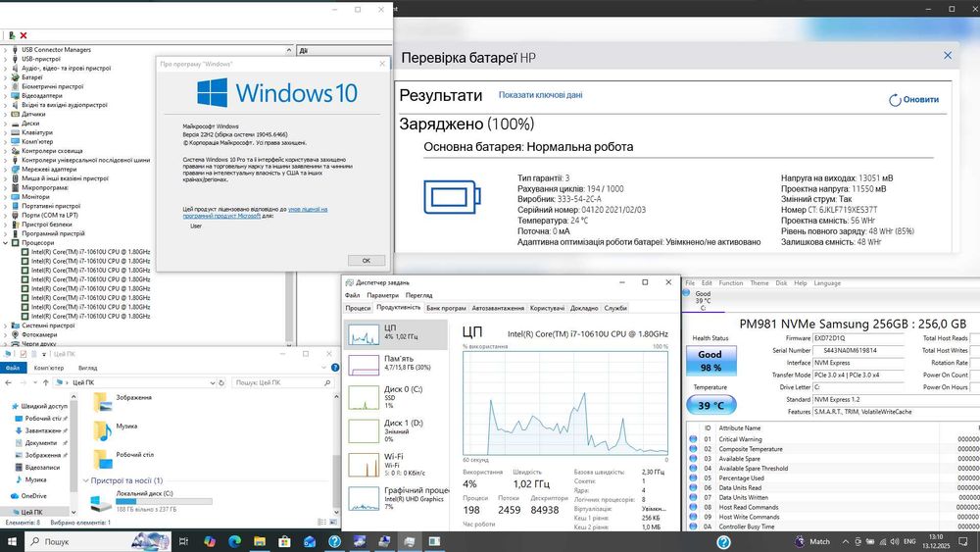This screenshot has width=980, height=552.
Task: Click Good 98 % health status button
Action: tap(710, 361)
